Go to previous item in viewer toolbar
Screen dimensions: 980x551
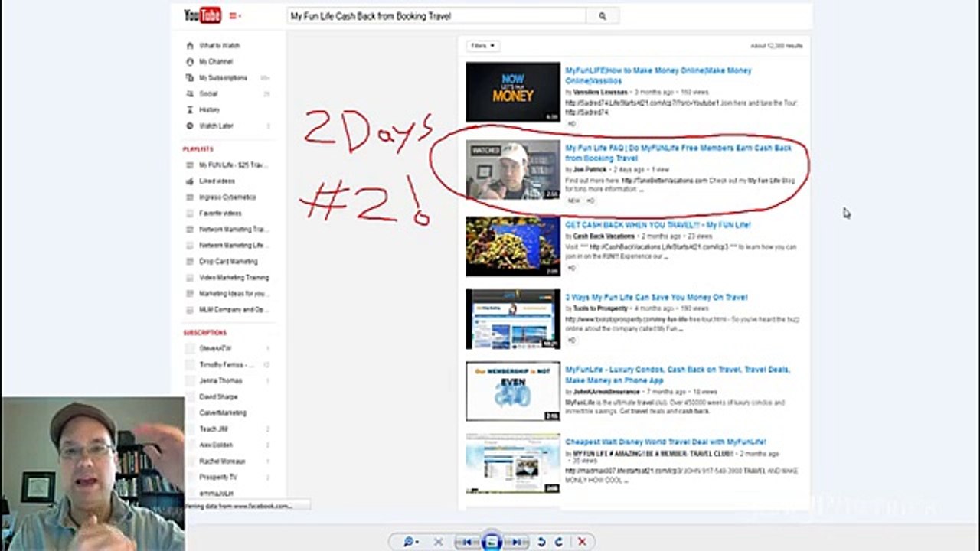click(466, 542)
